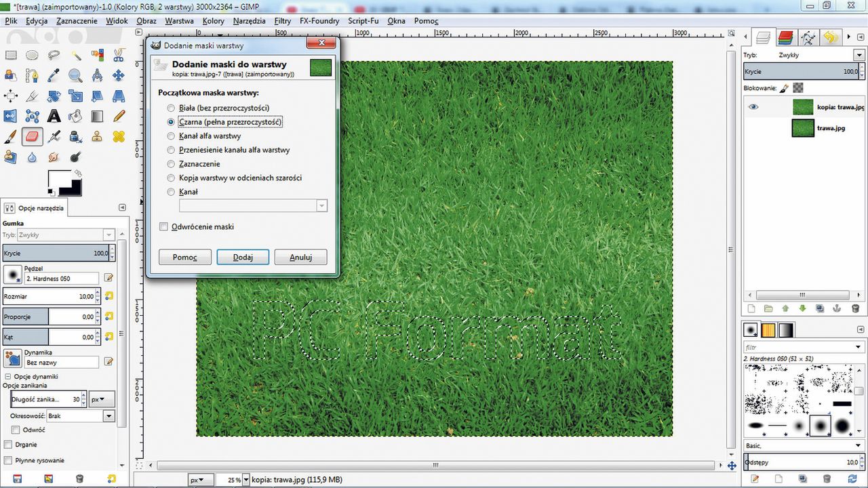Open the 'Filtry' menu
The image size is (868, 488).
click(283, 21)
